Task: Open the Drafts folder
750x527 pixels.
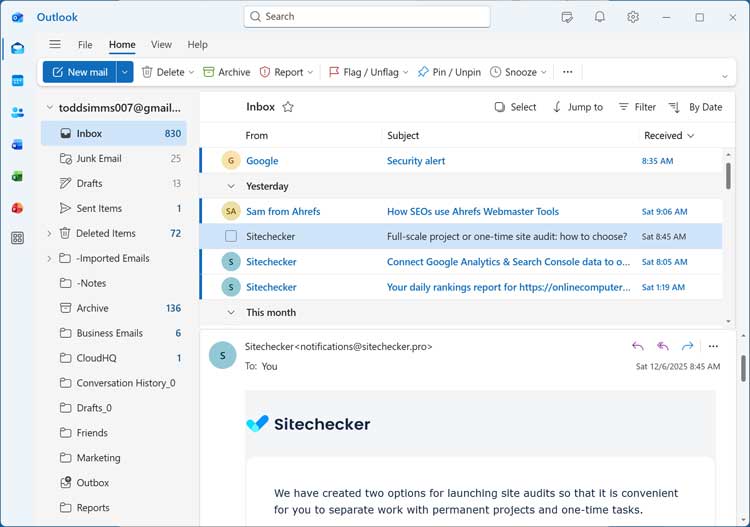Action: pyautogui.click(x=114, y=183)
